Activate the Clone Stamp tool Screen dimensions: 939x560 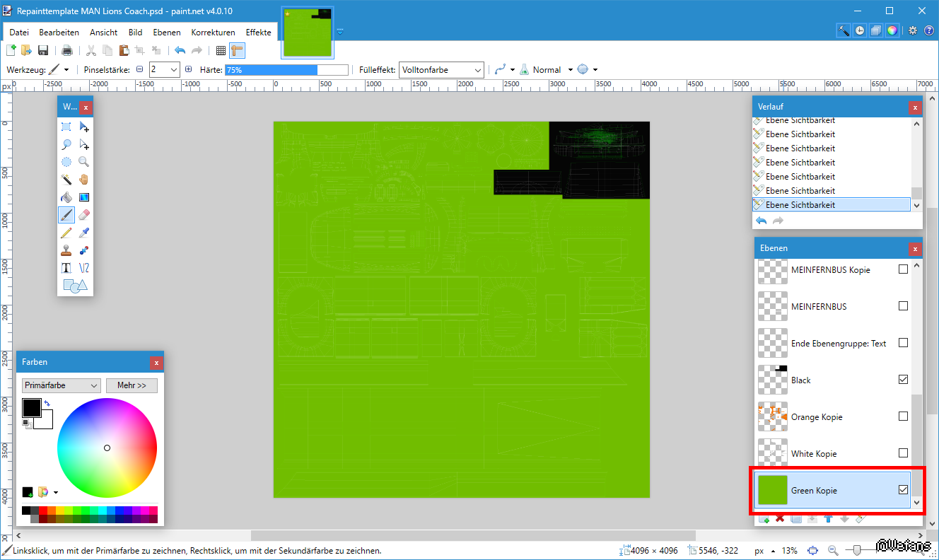(x=66, y=250)
